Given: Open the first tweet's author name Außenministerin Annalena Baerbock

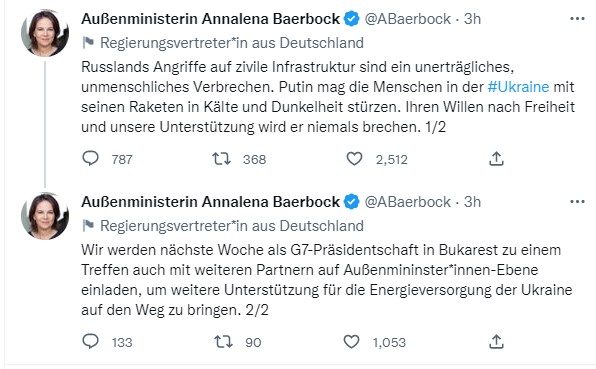Looking at the screenshot, I should [211, 19].
